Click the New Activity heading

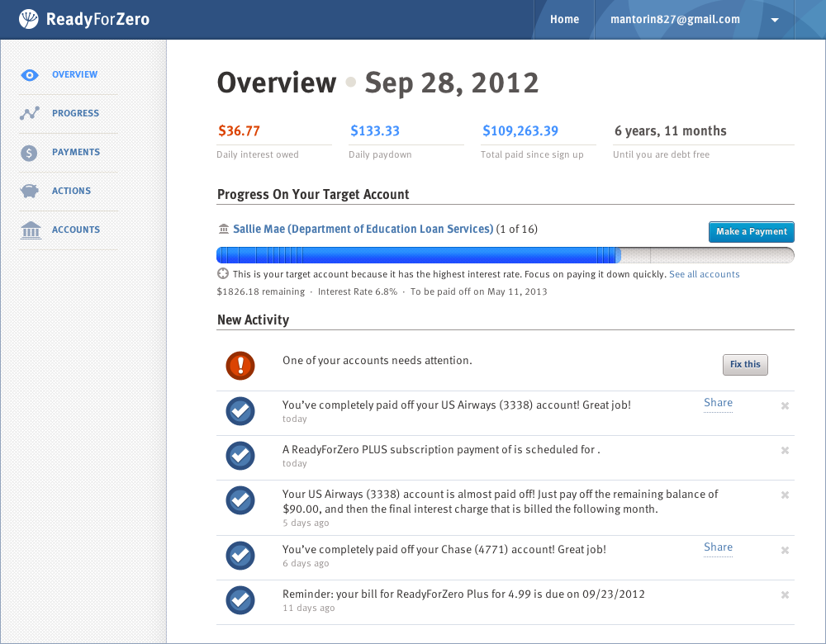pyautogui.click(x=254, y=320)
